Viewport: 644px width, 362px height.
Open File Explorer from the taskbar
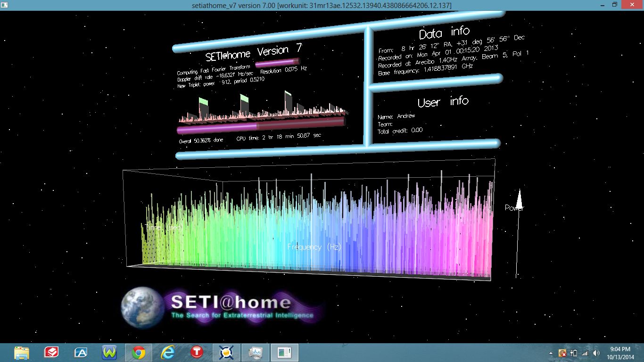21,352
